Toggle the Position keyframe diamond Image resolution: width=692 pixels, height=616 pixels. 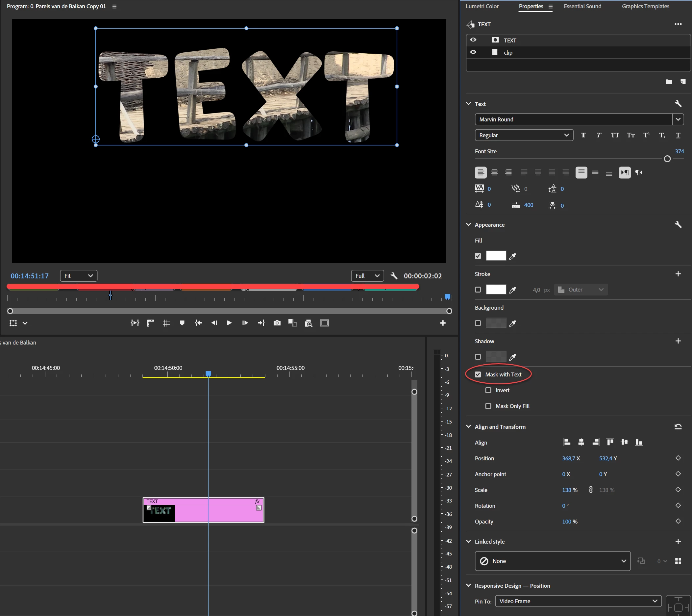678,458
